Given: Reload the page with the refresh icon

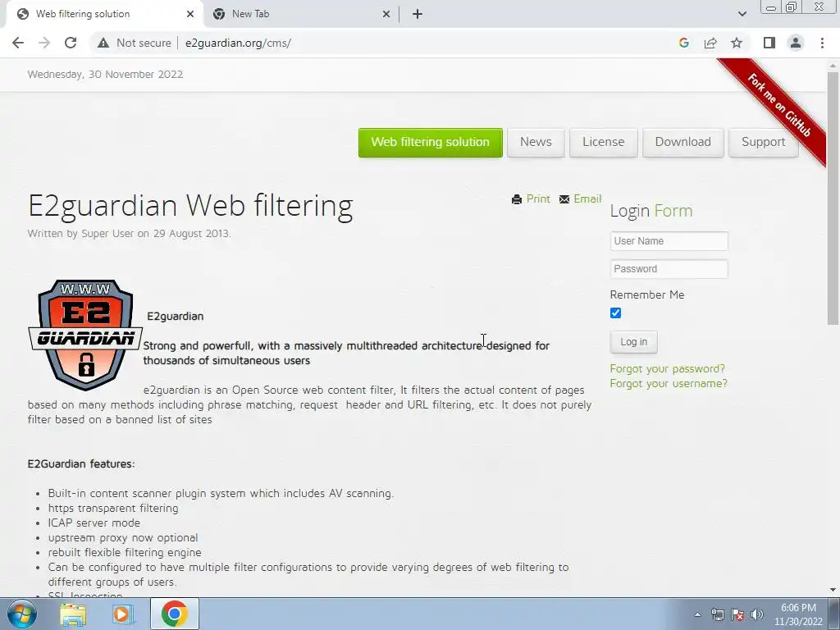Looking at the screenshot, I should (71, 43).
